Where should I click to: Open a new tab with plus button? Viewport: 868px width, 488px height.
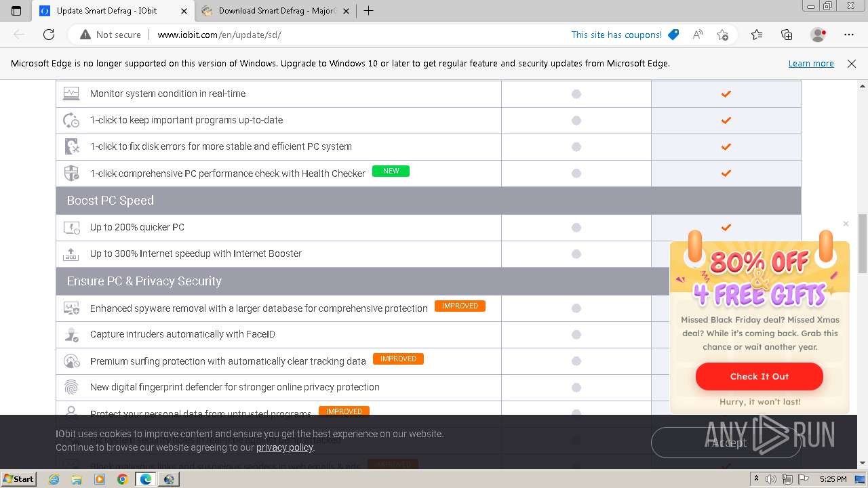tap(368, 11)
